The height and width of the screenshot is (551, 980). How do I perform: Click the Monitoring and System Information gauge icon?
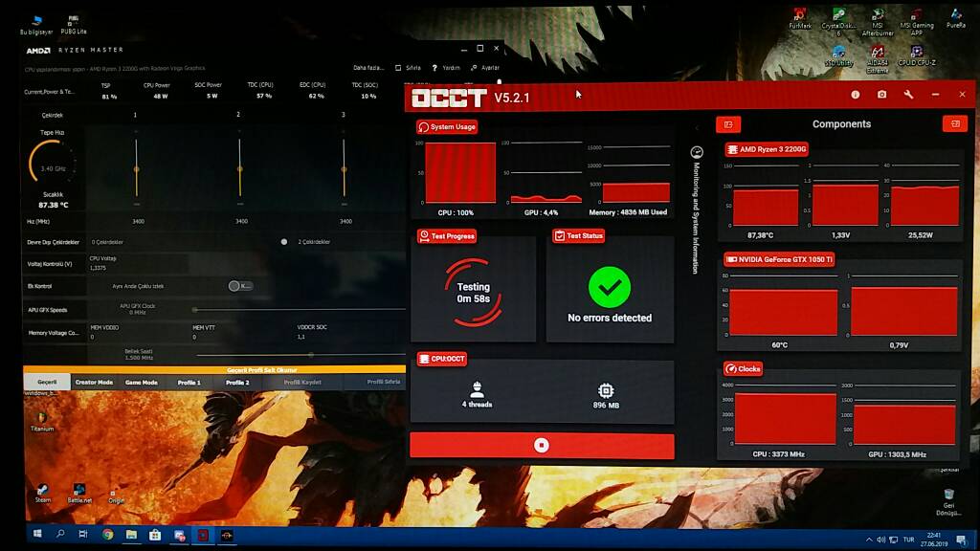click(697, 152)
